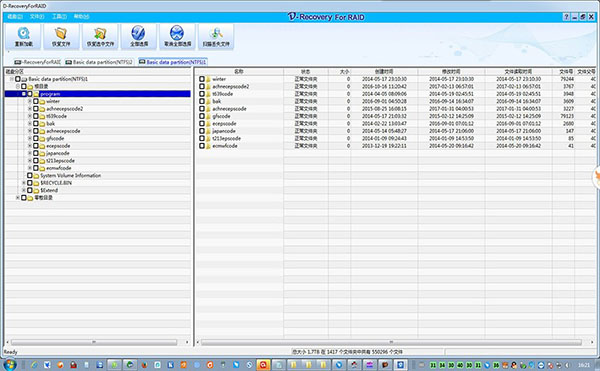Check the winter checkbox in tree panel
Viewport: 600px width, 371px height.
pyautogui.click(x=36, y=101)
